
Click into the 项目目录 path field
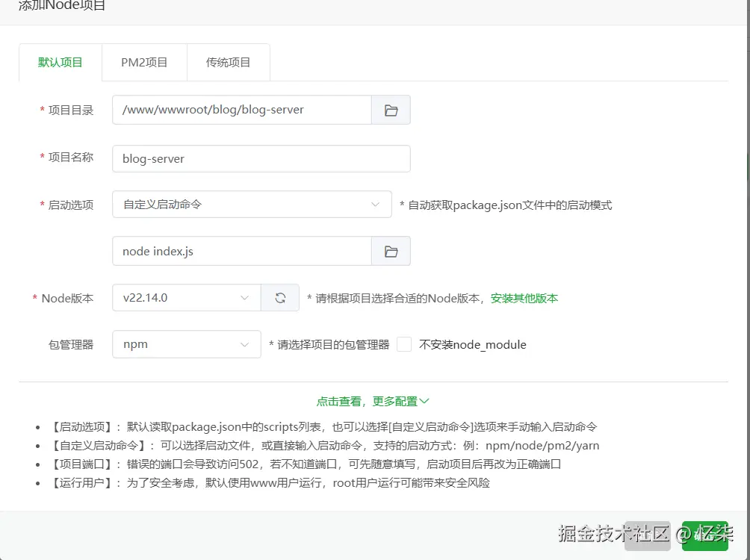(x=242, y=110)
